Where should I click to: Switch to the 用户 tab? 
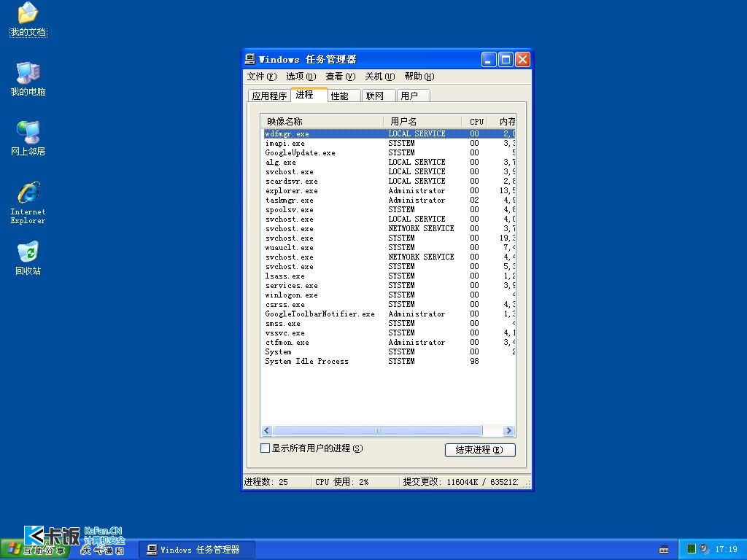413,96
